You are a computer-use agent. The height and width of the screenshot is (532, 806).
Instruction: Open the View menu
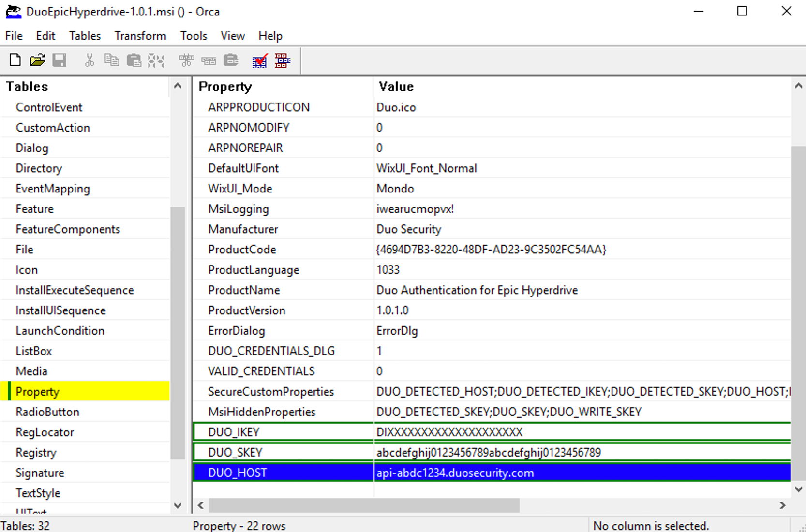click(x=233, y=36)
